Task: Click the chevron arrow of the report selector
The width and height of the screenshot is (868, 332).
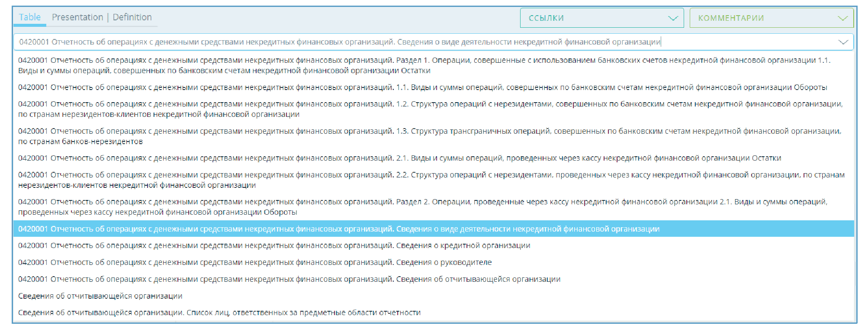Action: 843,42
